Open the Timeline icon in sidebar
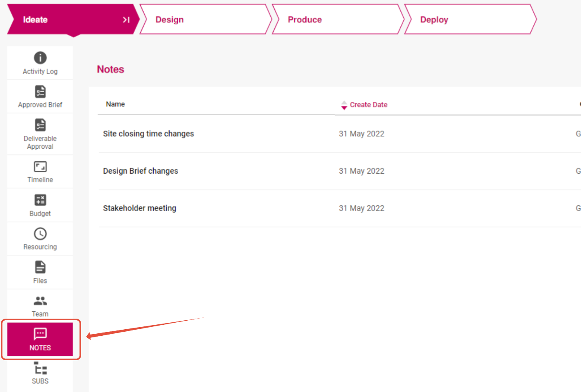 point(40,166)
